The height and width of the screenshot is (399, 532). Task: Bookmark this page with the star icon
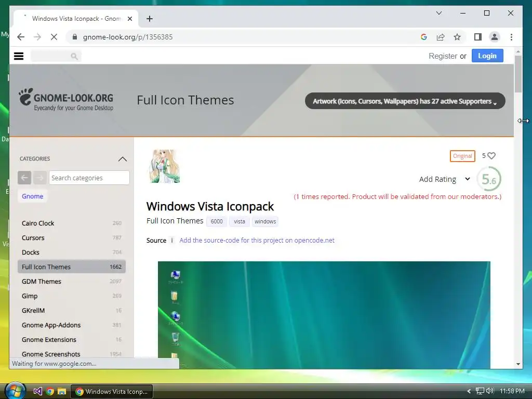tap(457, 37)
